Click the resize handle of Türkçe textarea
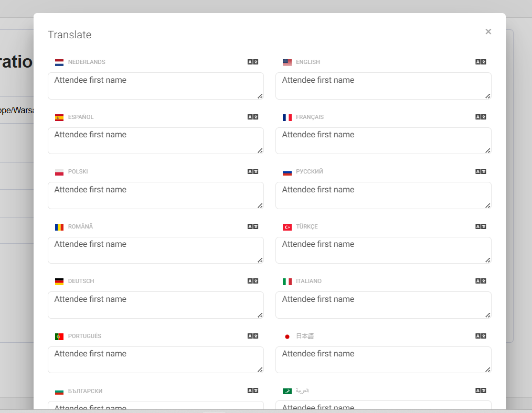532x413 pixels. (x=487, y=260)
